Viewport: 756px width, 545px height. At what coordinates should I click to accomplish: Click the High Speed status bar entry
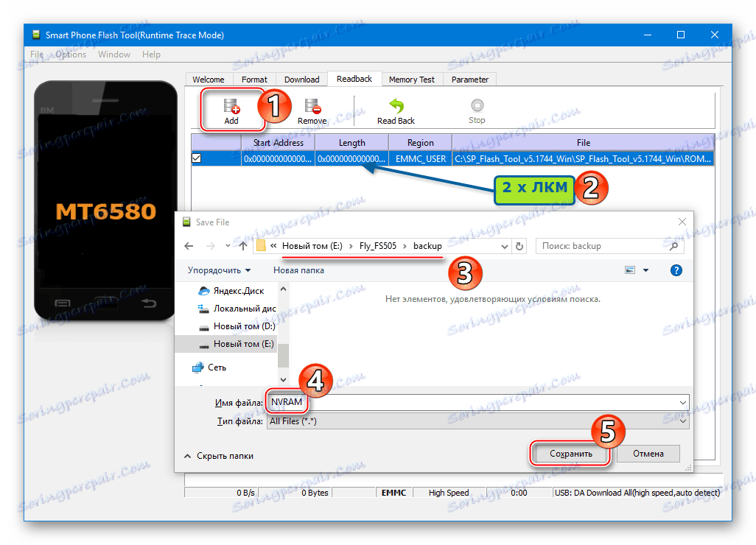(449, 493)
